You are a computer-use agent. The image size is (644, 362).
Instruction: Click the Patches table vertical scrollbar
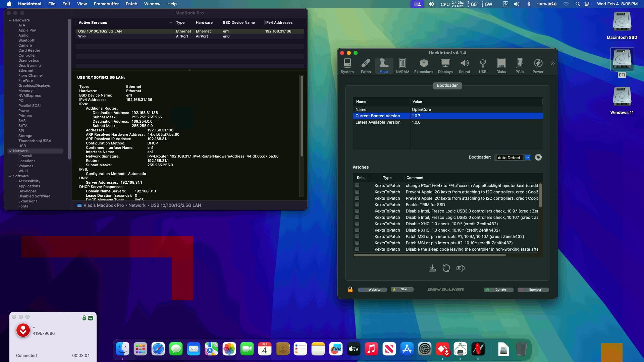coord(540,195)
